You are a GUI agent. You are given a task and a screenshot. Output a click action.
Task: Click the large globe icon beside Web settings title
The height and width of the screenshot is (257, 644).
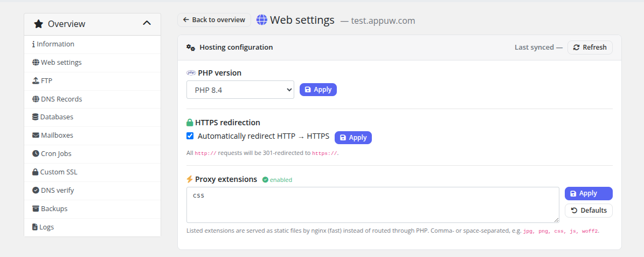(261, 20)
